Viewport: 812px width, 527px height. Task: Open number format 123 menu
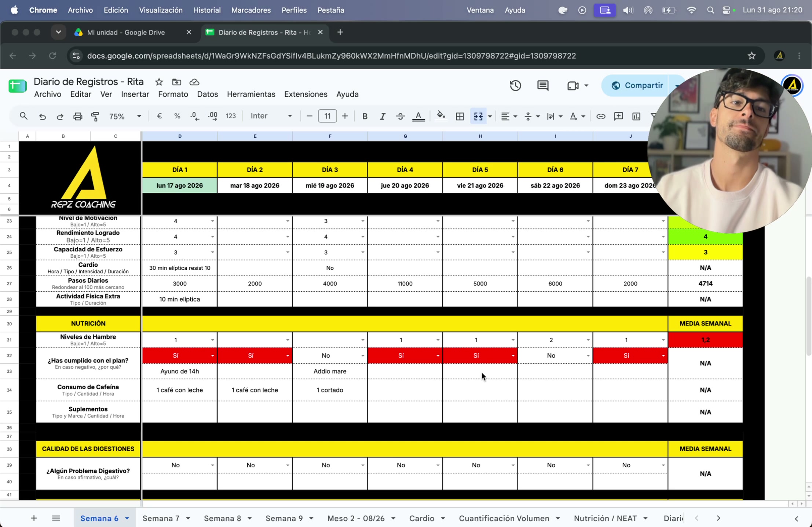(231, 116)
